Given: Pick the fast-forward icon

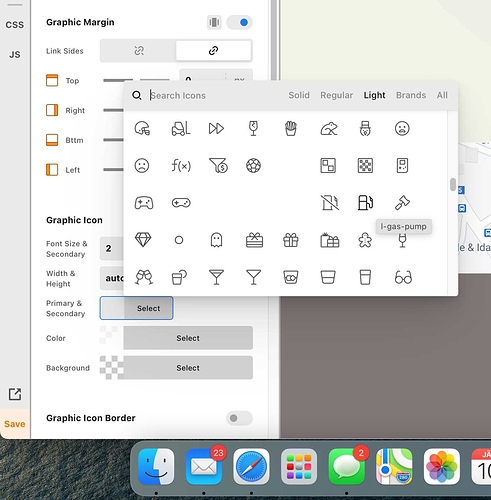Looking at the screenshot, I should [x=216, y=128].
